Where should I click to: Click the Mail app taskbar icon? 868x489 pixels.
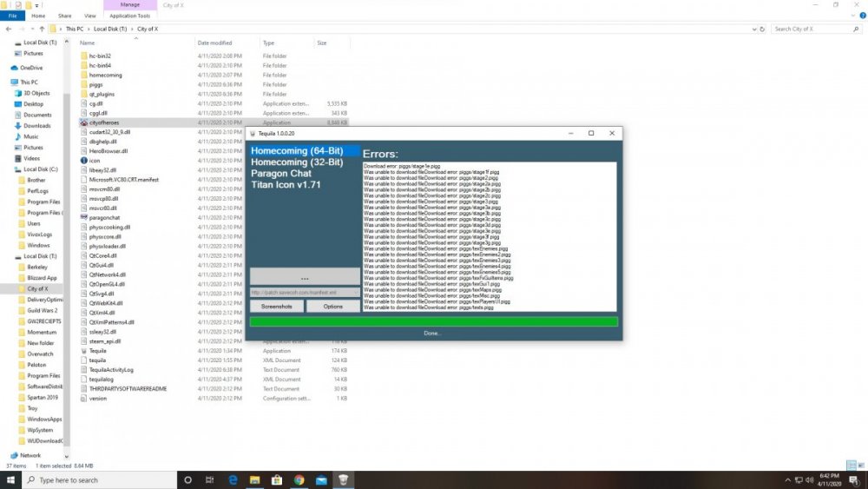[321, 479]
